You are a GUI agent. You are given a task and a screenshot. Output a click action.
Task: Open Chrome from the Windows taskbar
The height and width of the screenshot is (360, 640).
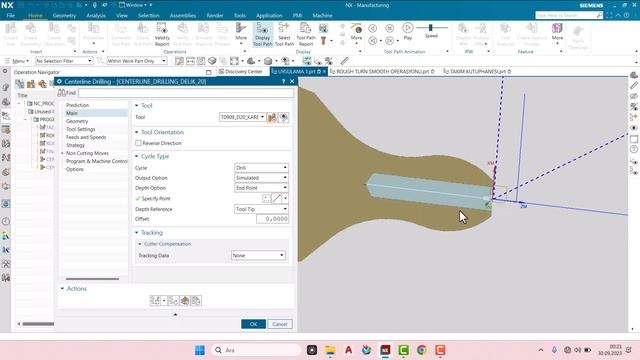(422, 350)
